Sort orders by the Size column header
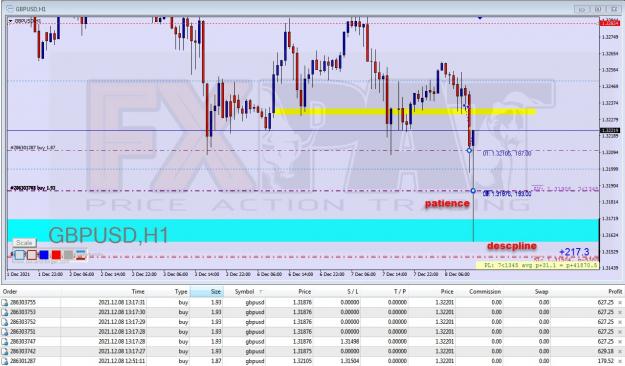 point(216,292)
